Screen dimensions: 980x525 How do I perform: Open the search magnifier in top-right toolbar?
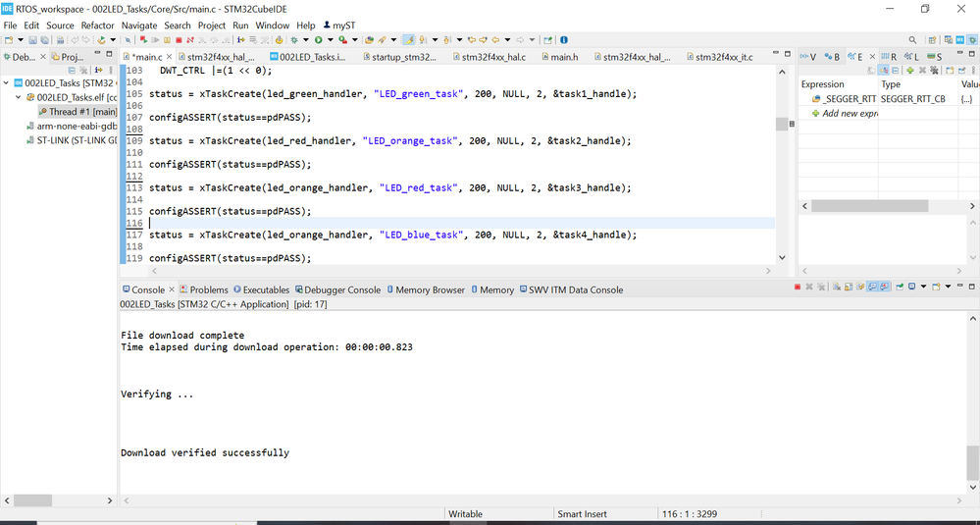pos(912,39)
